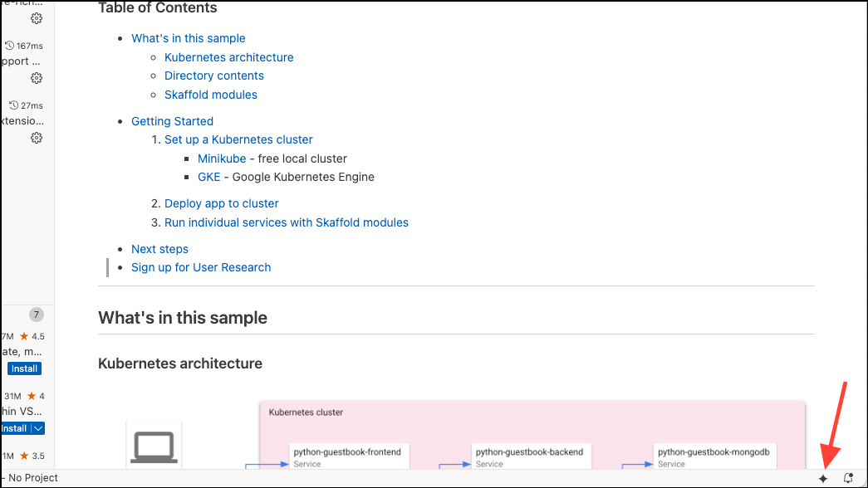Open 'Sign up for User Research'
This screenshot has height=488, width=868.
201,267
